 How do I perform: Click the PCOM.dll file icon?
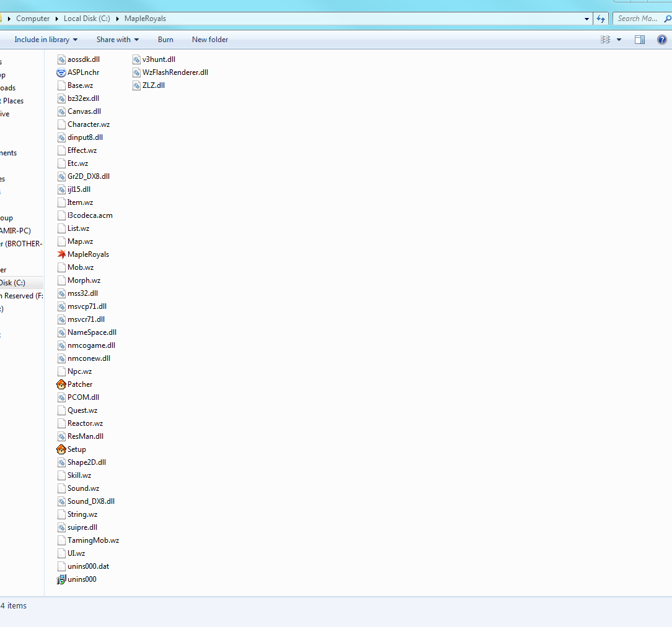click(61, 397)
